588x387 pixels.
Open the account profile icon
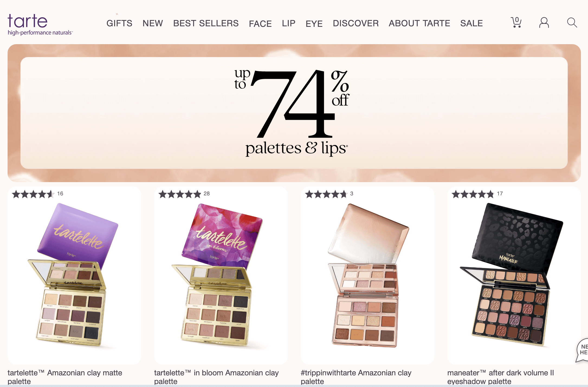coord(544,23)
